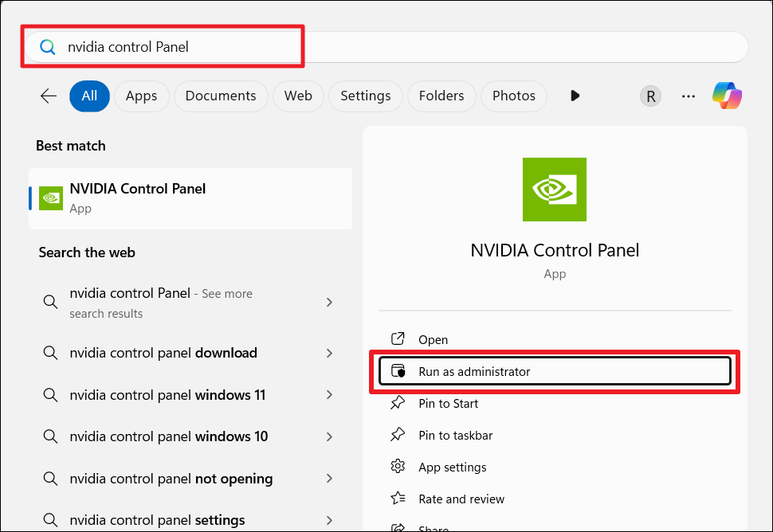Open the user profile R avatar
The image size is (773, 532).
[650, 96]
